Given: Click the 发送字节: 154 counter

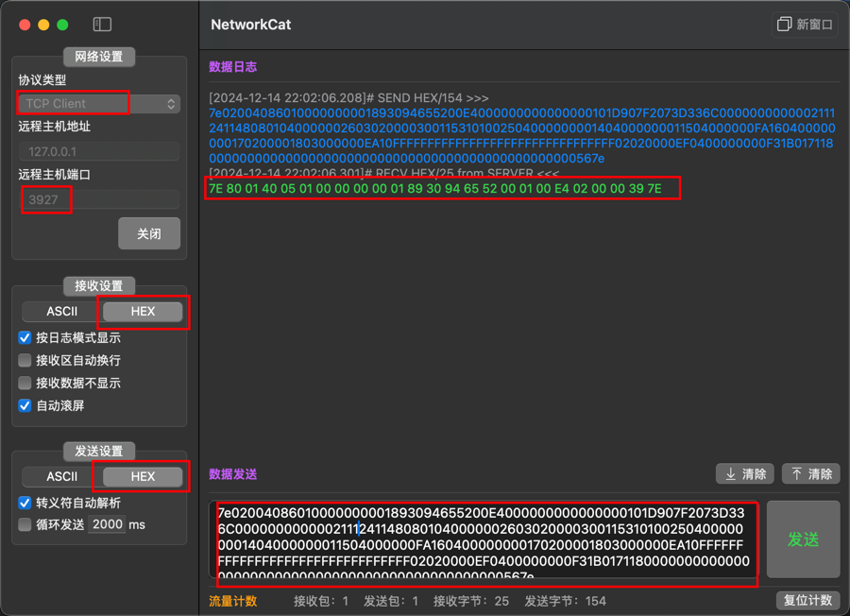Looking at the screenshot, I should pos(565,601).
